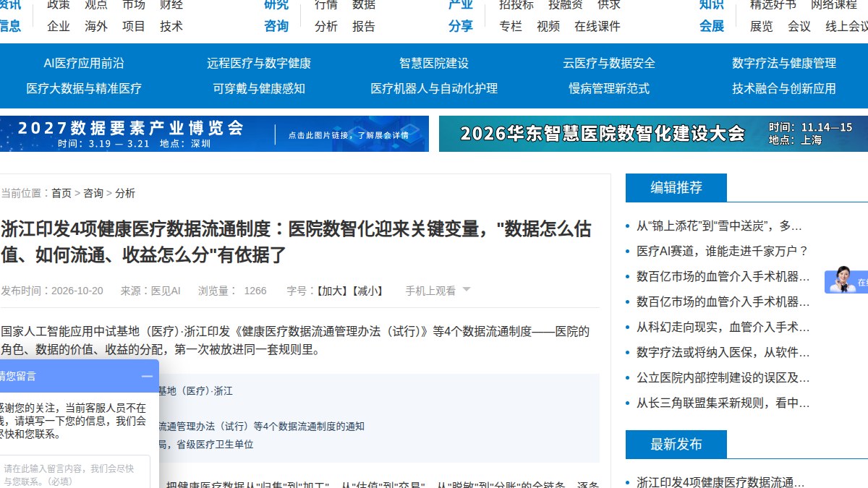Open the 云医疗与数据安全 topic
Image resolution: width=868 pixels, height=488 pixels.
pyautogui.click(x=609, y=63)
